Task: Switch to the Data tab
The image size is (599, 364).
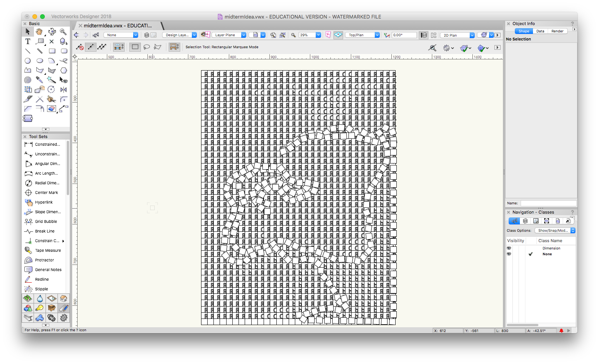Action: click(540, 31)
